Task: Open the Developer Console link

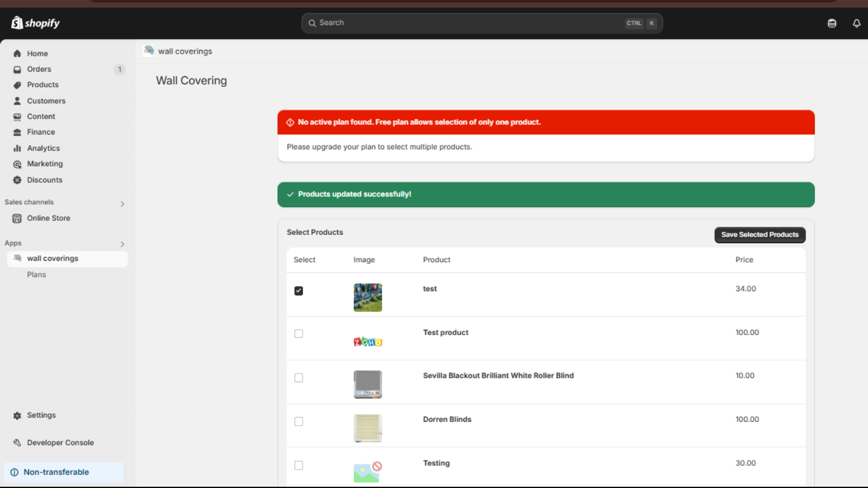Action: (60, 443)
